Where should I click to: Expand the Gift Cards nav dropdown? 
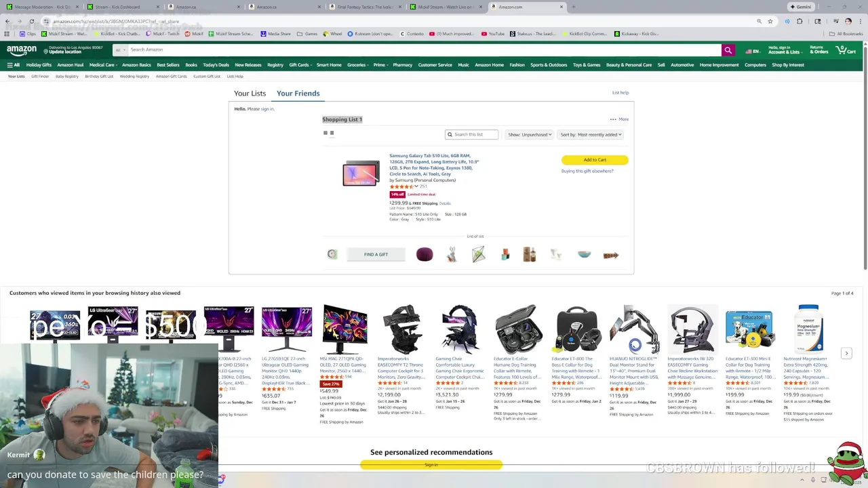pyautogui.click(x=300, y=65)
